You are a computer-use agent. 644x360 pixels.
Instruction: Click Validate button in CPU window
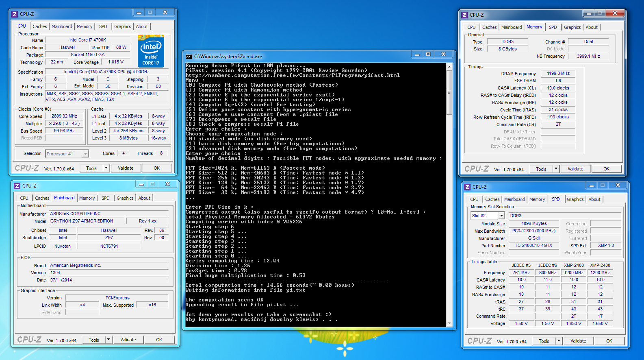[x=126, y=168]
